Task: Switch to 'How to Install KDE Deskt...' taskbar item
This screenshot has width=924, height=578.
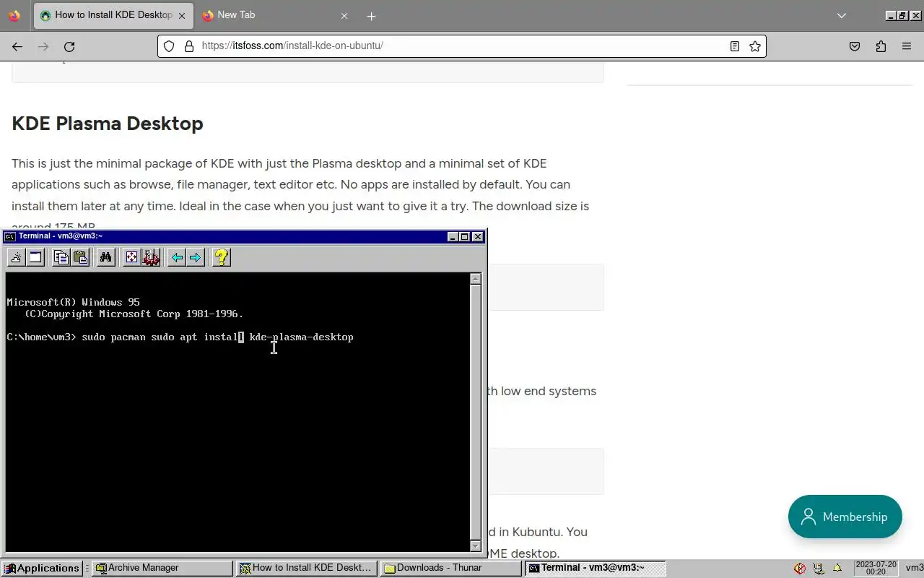Action: click(x=307, y=568)
